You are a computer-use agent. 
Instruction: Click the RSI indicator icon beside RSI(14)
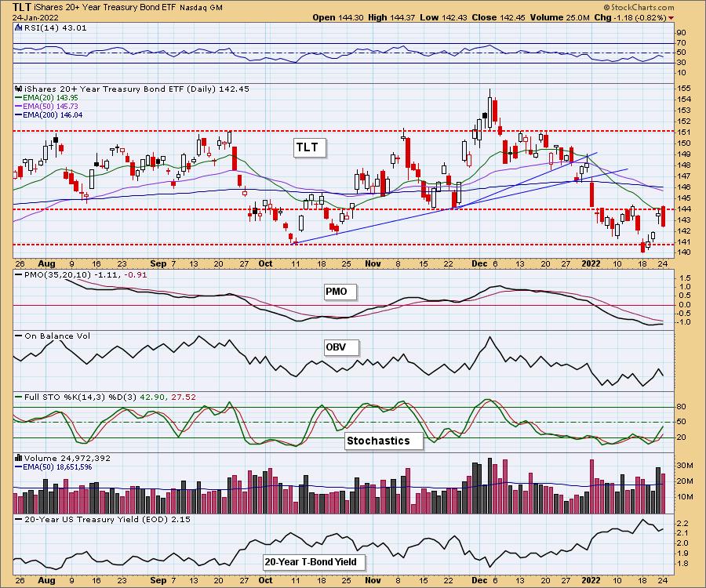(18, 28)
